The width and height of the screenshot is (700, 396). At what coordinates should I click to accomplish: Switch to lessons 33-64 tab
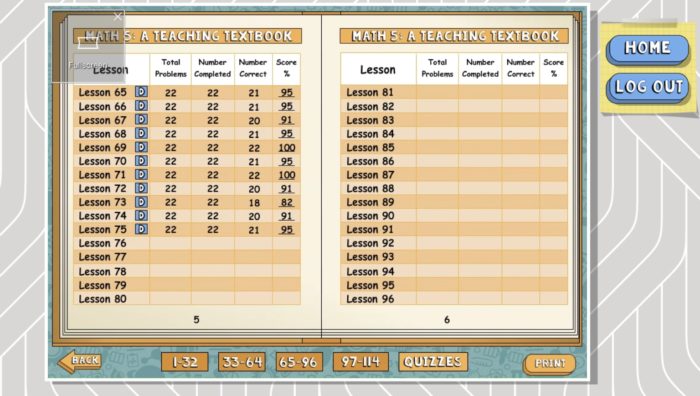coord(242,362)
